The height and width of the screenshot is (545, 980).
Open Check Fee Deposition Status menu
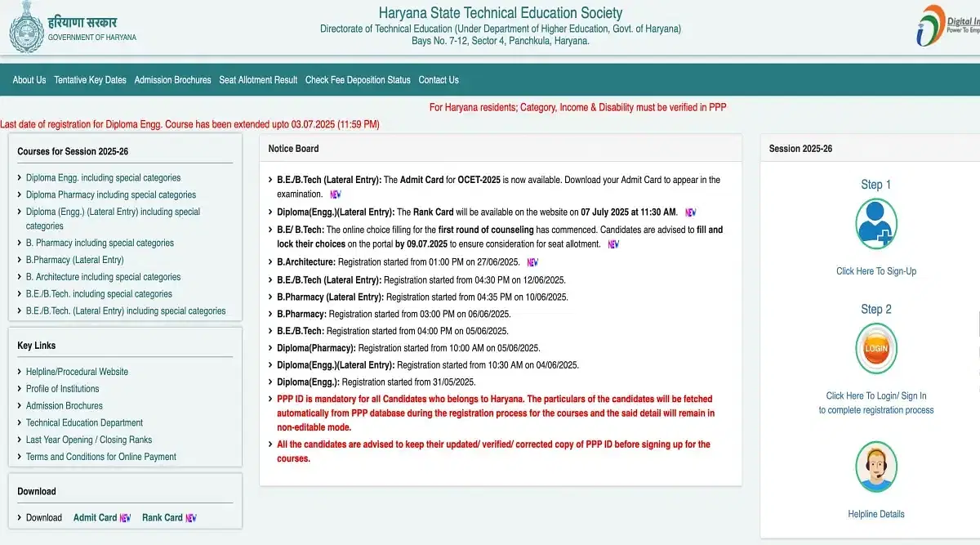358,80
